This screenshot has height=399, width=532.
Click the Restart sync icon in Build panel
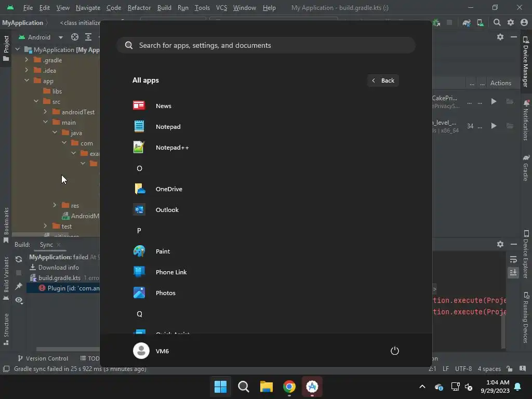click(19, 259)
